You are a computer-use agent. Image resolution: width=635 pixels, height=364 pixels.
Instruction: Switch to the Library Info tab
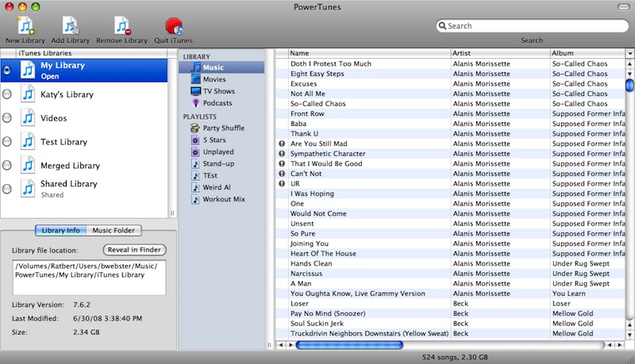coord(60,230)
